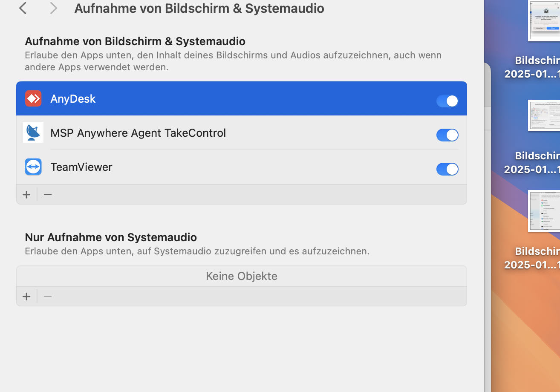
Task: Click the minus icon under the screen recording list
Action: (47, 194)
